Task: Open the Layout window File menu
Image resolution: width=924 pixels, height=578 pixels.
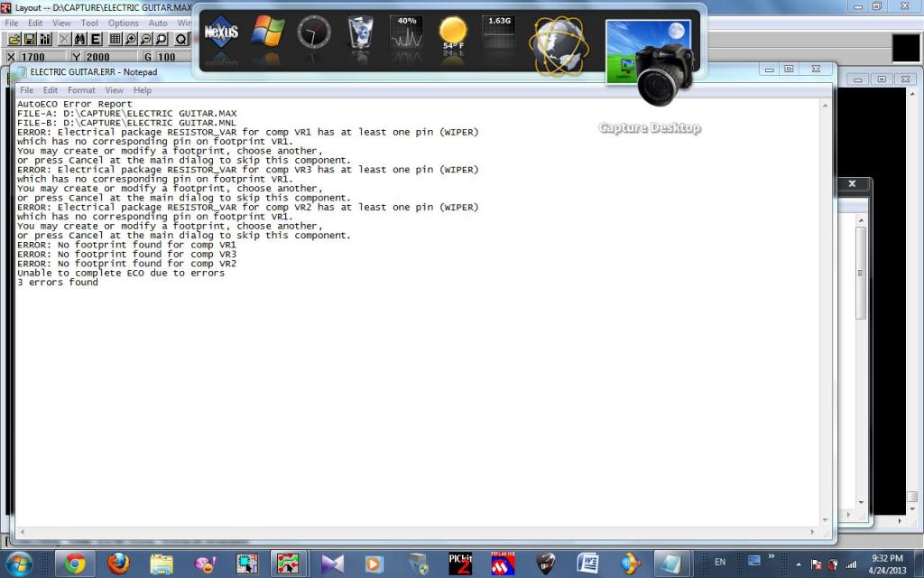Action: [11, 23]
